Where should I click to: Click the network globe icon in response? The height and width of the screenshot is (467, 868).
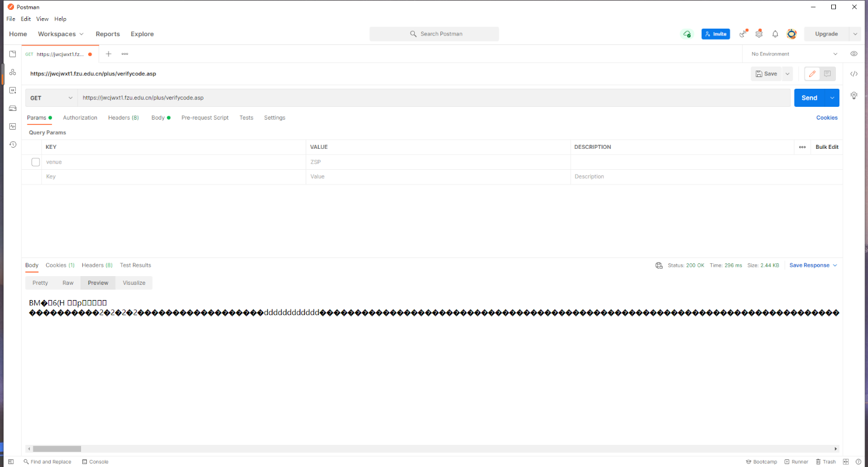659,265
